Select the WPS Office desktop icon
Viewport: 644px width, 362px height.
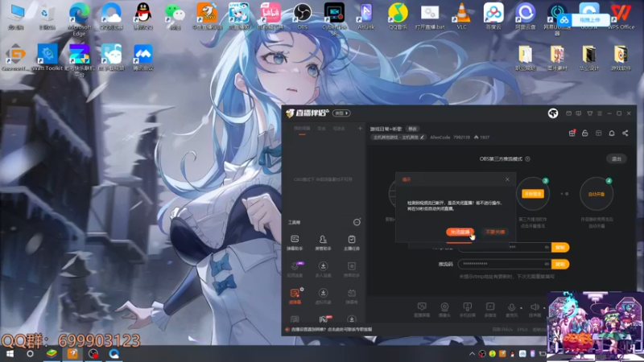click(x=621, y=16)
